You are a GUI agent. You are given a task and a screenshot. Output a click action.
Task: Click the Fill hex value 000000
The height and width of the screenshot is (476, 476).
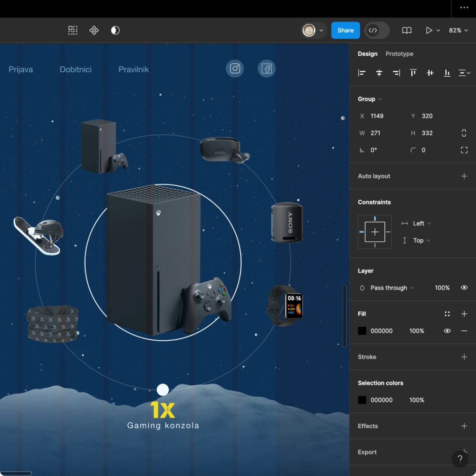coord(382,331)
